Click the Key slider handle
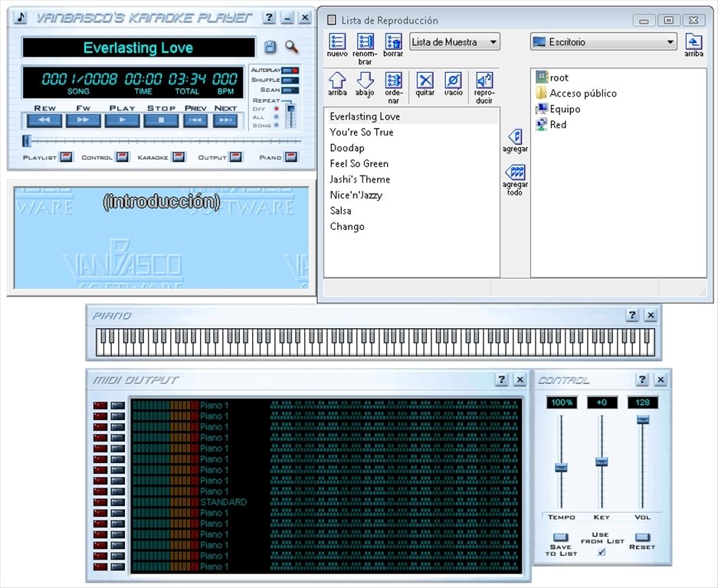 [x=602, y=462]
